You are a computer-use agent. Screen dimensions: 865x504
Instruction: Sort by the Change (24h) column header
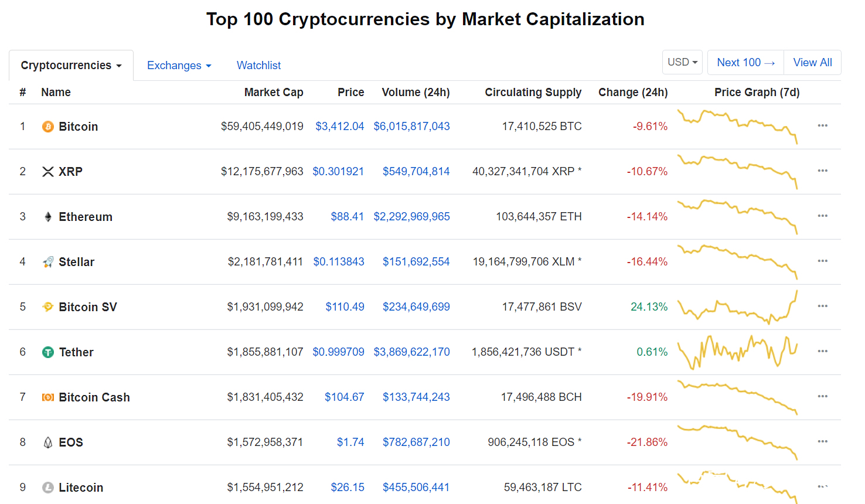632,92
